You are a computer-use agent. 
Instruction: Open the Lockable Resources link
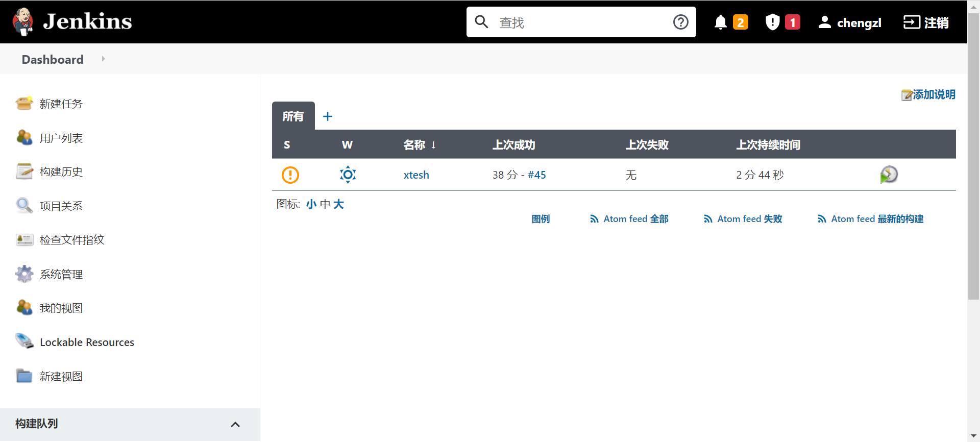[x=87, y=342]
